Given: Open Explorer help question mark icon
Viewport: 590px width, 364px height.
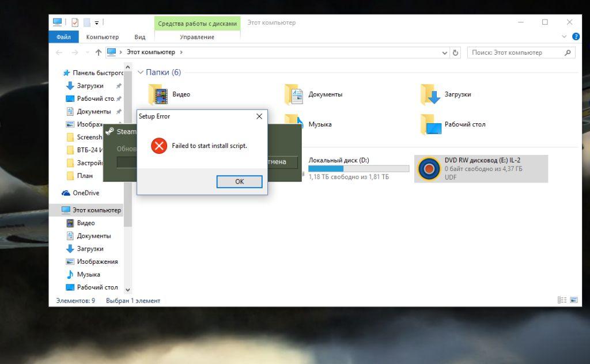Looking at the screenshot, I should tap(576, 36).
